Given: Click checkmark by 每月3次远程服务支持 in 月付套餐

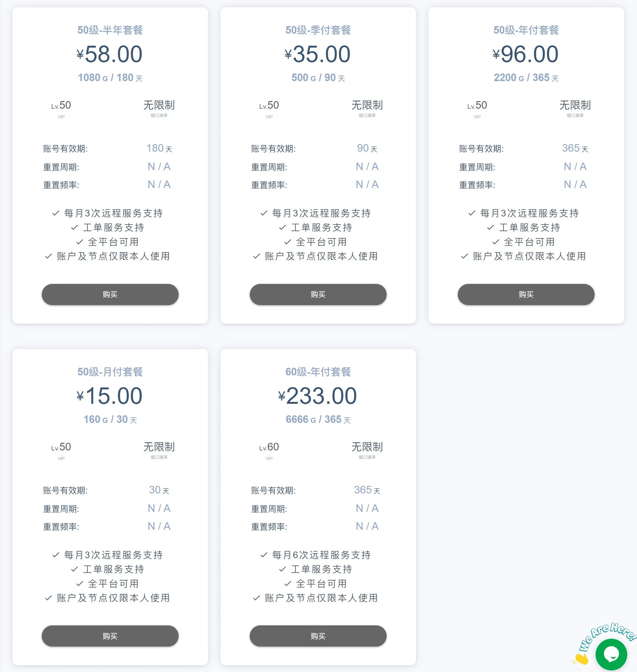Looking at the screenshot, I should (x=56, y=555).
